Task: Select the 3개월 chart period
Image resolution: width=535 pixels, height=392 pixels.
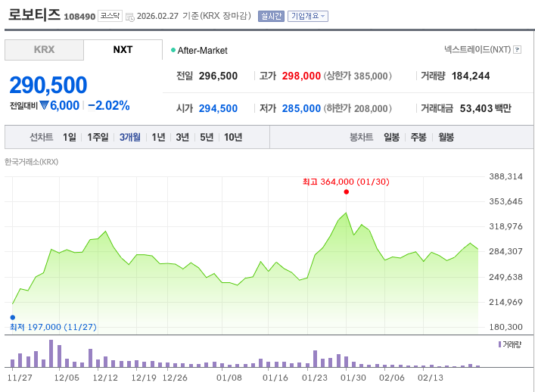Action: point(130,137)
